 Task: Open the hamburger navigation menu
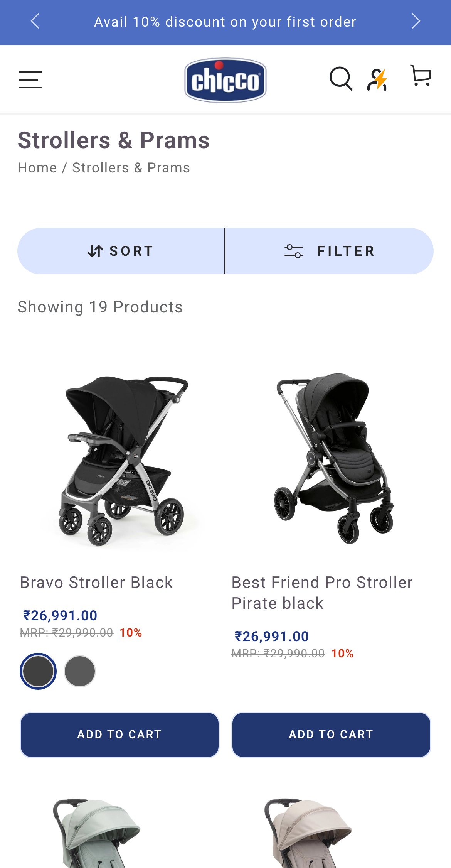tap(30, 80)
